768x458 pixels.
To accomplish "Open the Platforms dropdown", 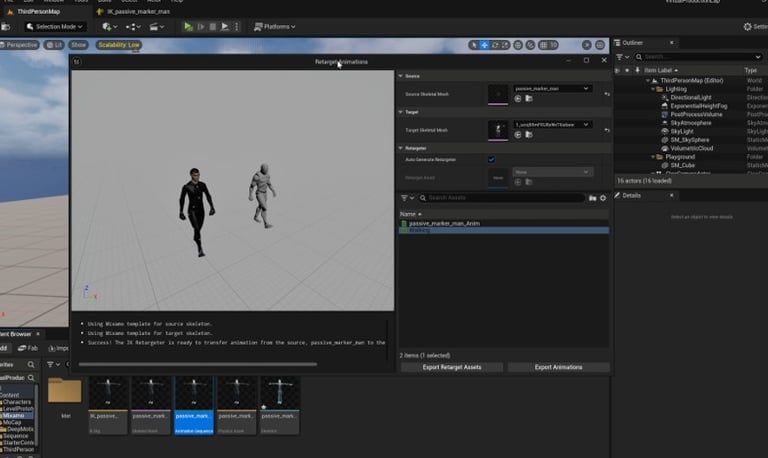I will (275, 26).
